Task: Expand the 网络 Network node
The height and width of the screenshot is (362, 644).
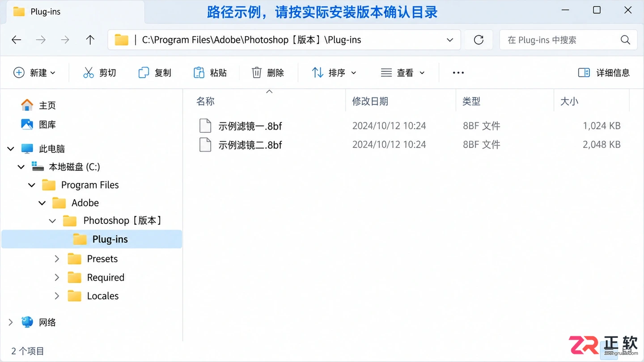Action: pos(11,322)
